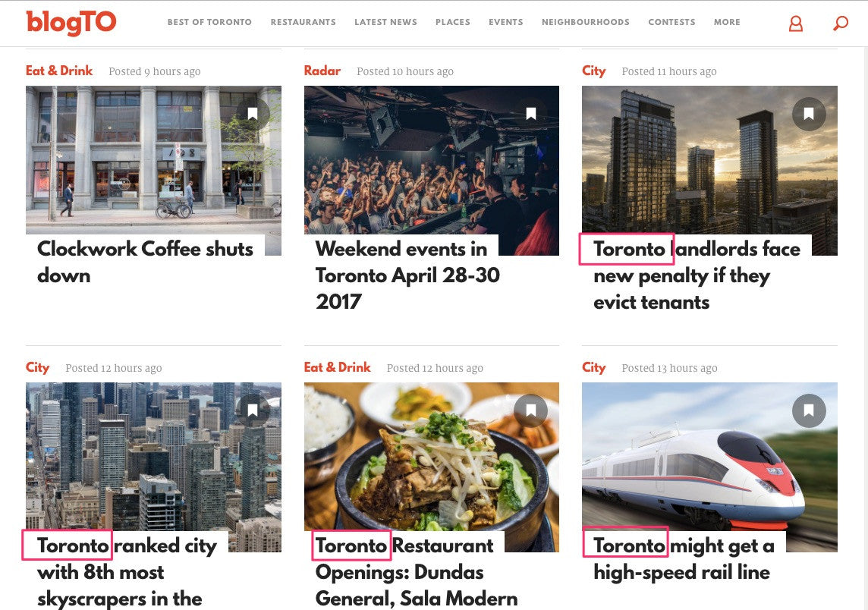Go to Latest News section
868x610 pixels.
coord(385,22)
